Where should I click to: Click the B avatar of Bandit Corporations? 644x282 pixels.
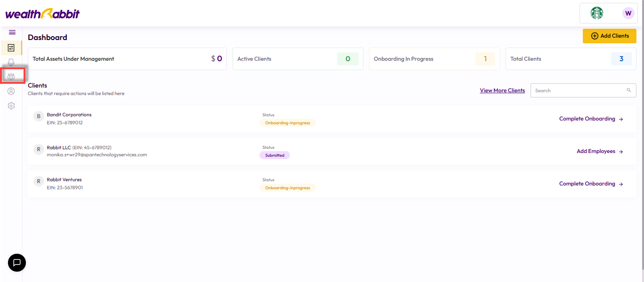[39, 116]
